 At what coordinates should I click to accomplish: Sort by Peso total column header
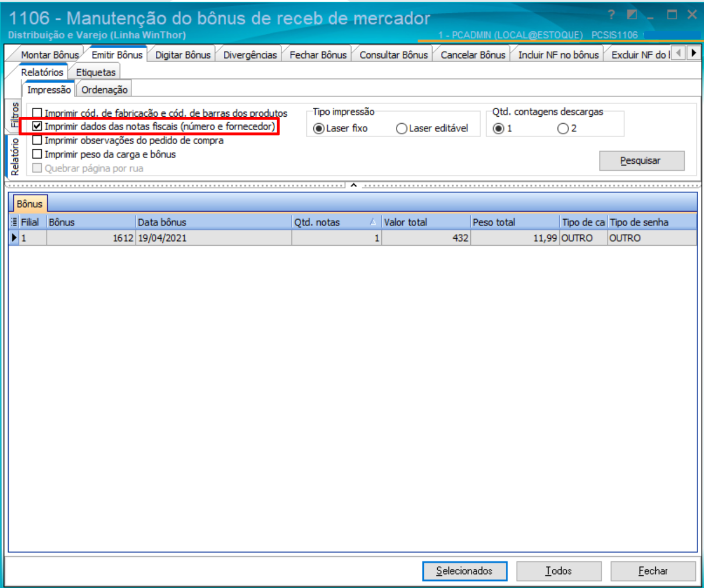click(515, 222)
